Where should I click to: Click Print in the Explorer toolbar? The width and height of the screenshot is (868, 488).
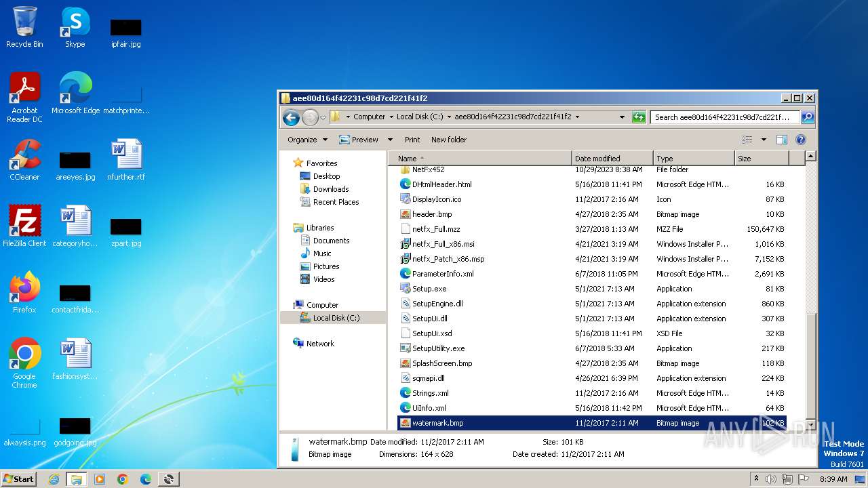coord(412,140)
